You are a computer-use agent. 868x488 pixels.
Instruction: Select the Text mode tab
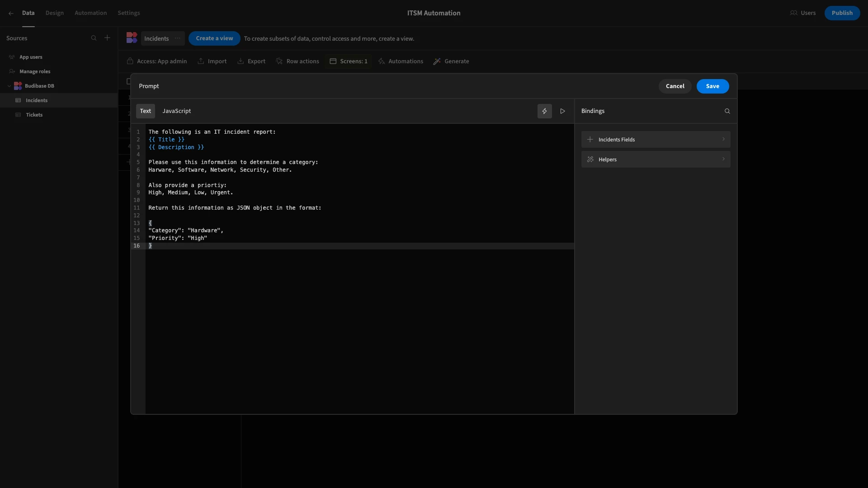click(x=146, y=111)
